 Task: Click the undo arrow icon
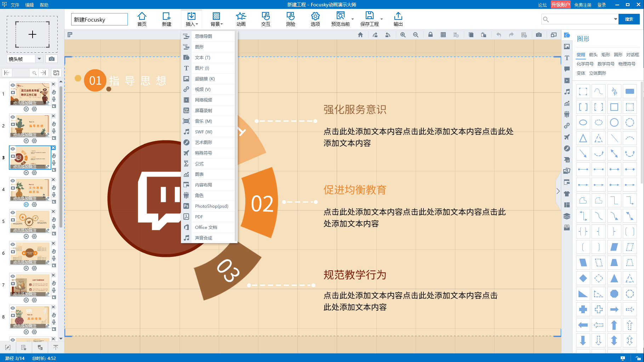pyautogui.click(x=498, y=35)
